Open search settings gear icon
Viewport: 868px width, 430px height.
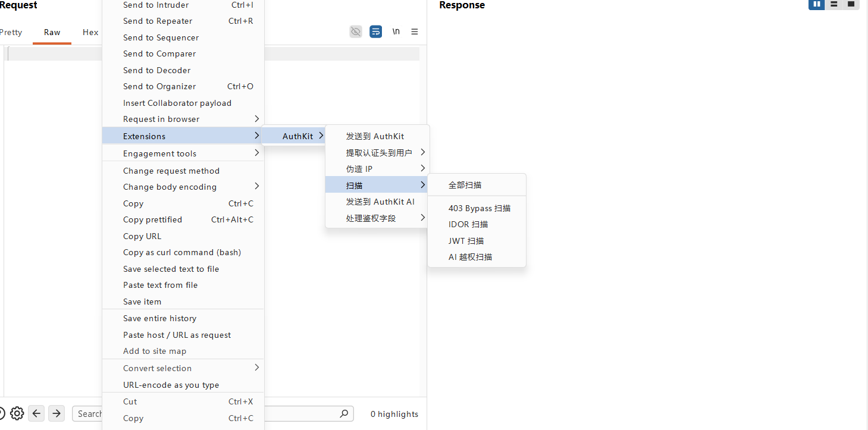17,413
